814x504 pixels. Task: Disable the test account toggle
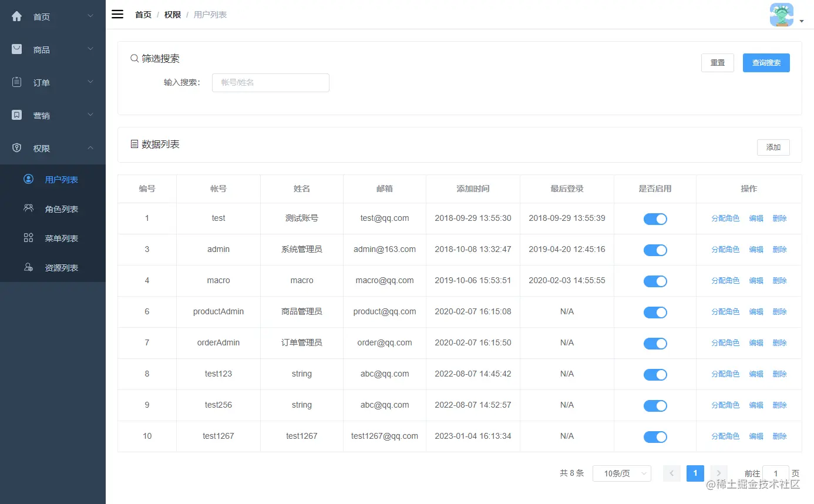coord(655,219)
